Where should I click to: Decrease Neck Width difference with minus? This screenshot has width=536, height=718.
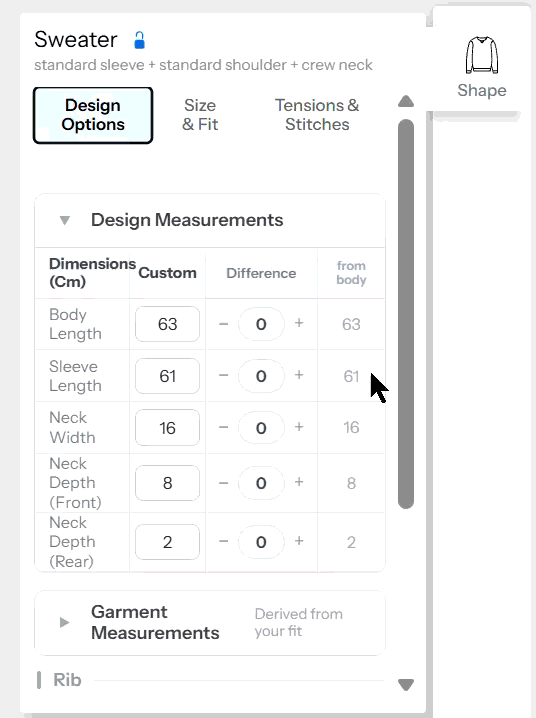pos(223,428)
